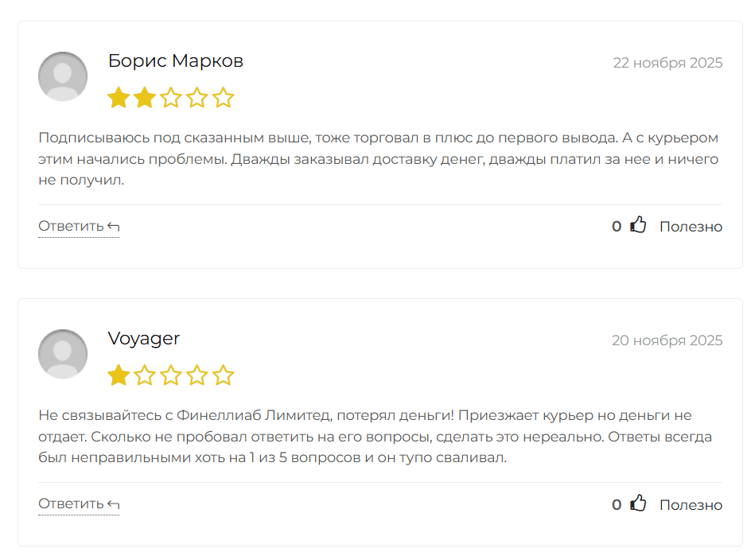Viewport: 751px width, 560px height.
Task: Click Voyager's avatar image
Action: 62,354
